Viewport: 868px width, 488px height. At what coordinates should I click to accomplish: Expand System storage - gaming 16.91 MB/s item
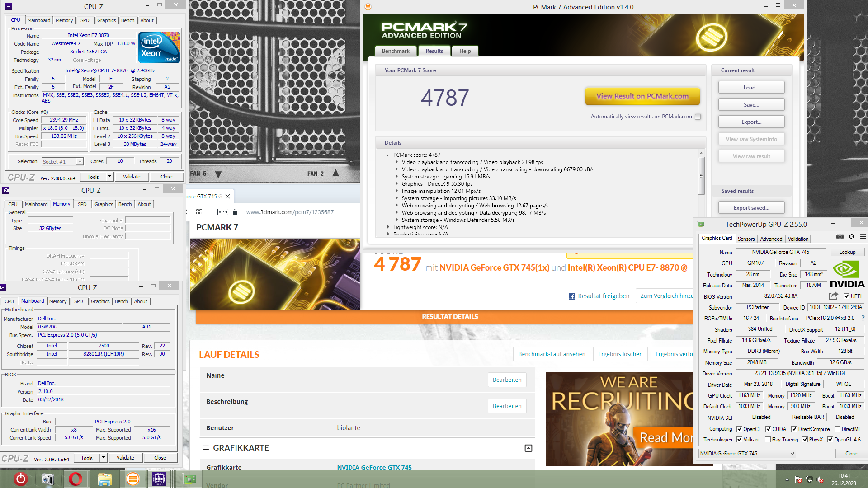(397, 177)
